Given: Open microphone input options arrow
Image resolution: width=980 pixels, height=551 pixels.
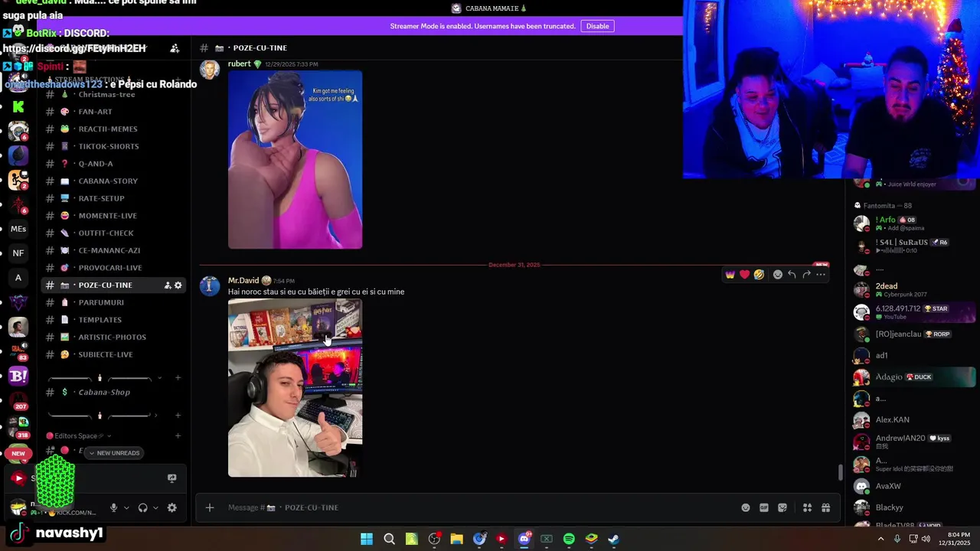Looking at the screenshot, I should pos(126,507).
